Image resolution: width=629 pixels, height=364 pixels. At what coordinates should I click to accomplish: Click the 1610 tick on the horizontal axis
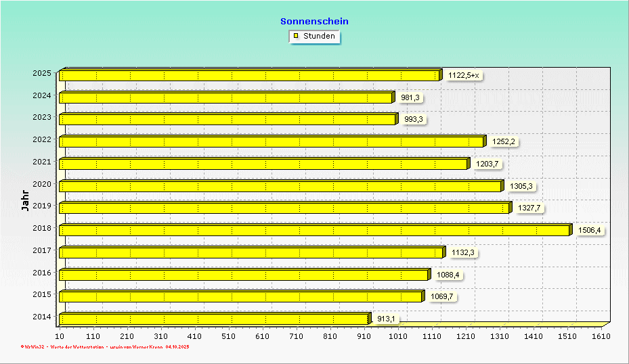coord(601,336)
